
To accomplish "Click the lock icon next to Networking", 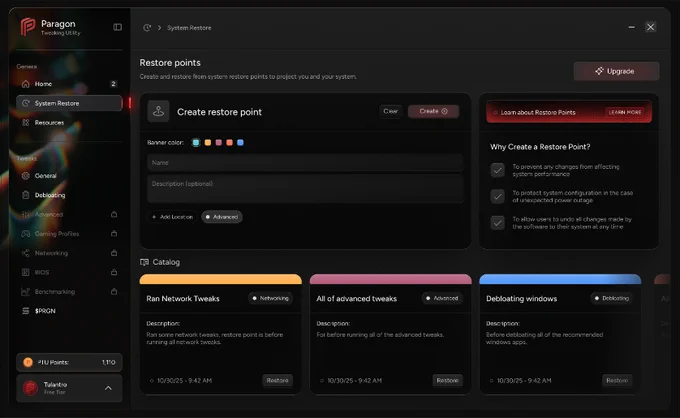I will (x=114, y=253).
